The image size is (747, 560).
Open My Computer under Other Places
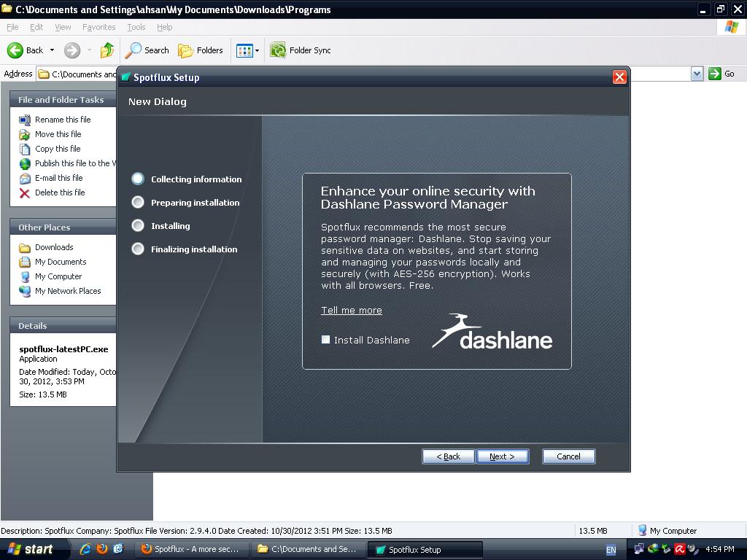(58, 276)
